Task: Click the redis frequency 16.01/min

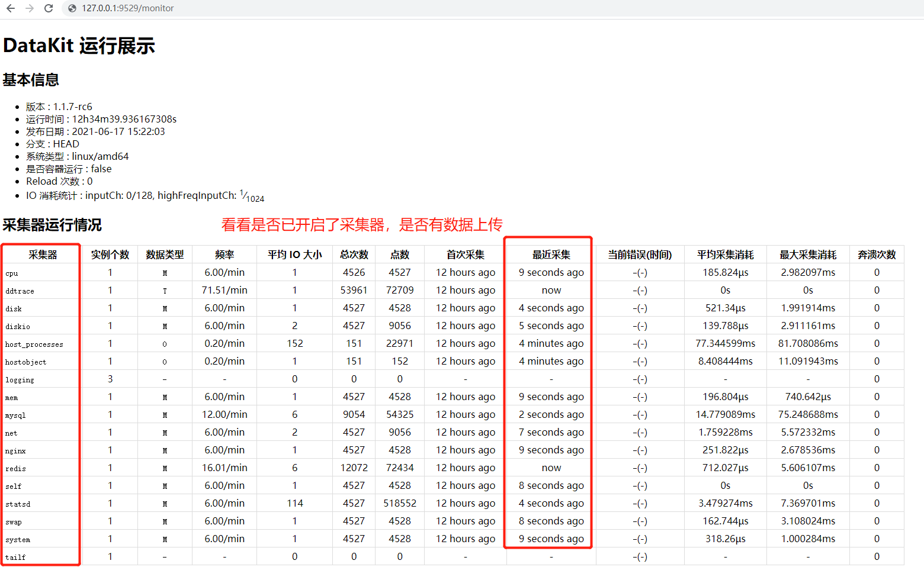Action: coord(224,468)
